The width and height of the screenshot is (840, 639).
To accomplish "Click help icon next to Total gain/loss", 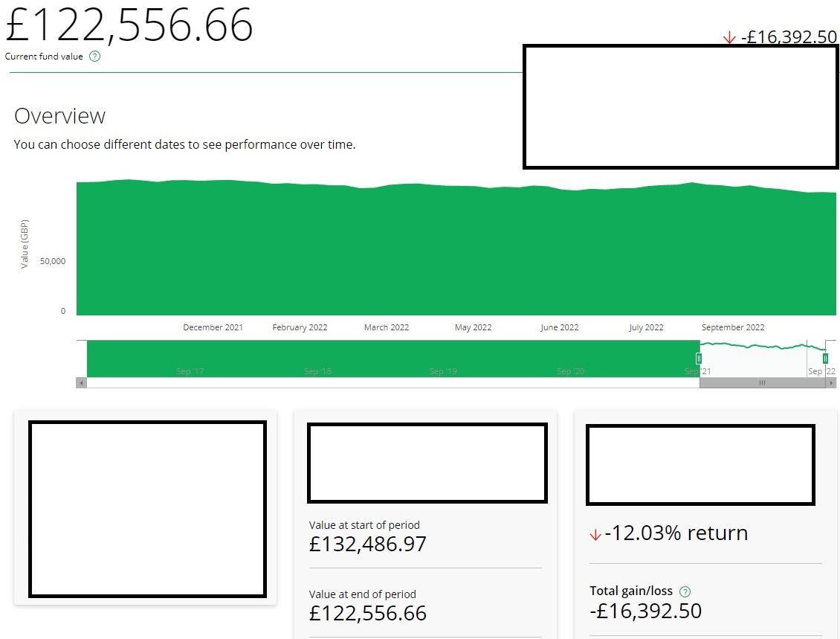I will coord(685,591).
